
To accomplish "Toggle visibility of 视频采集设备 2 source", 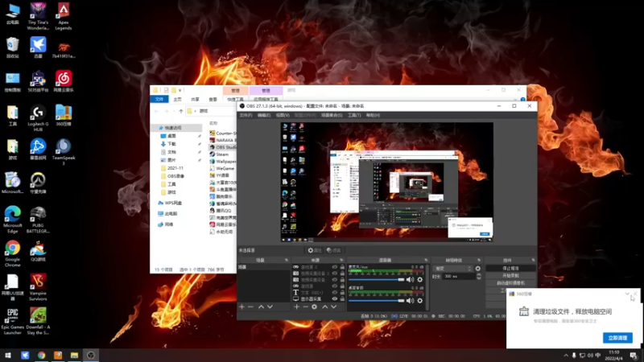I will [335, 274].
